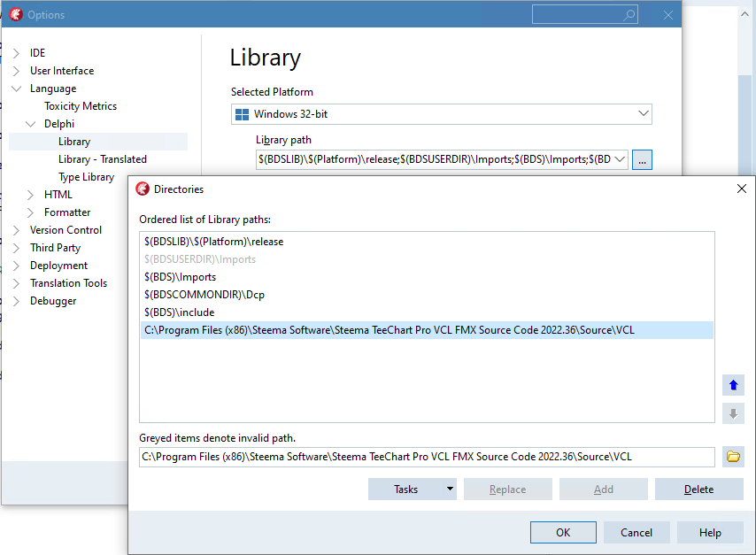Click the Replace button

pyautogui.click(x=508, y=489)
